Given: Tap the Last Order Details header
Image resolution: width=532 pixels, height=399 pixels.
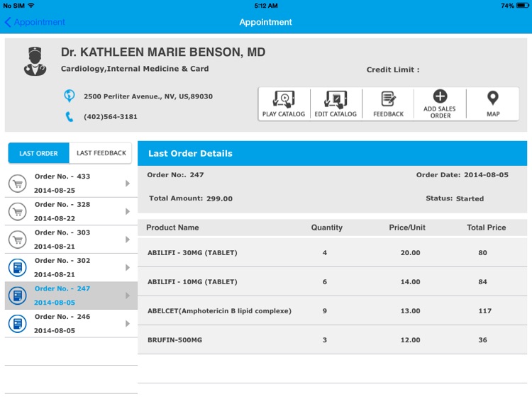Looking at the screenshot, I should 332,153.
